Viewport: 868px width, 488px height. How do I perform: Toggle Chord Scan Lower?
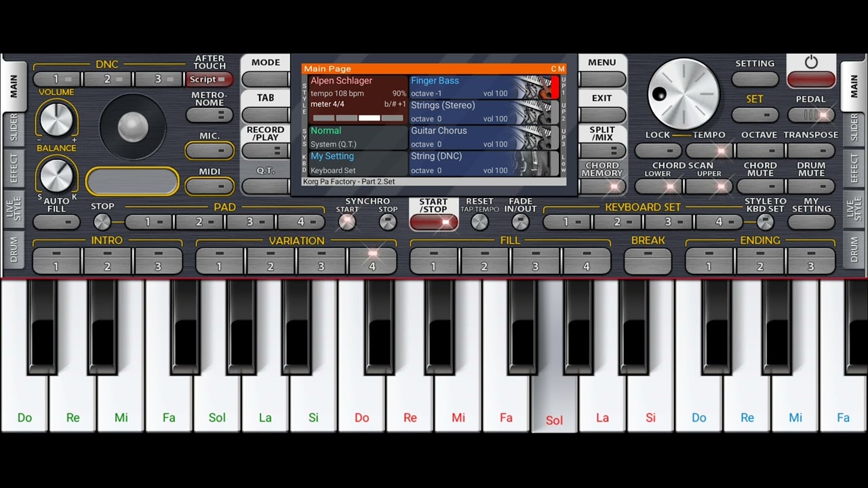[658, 186]
